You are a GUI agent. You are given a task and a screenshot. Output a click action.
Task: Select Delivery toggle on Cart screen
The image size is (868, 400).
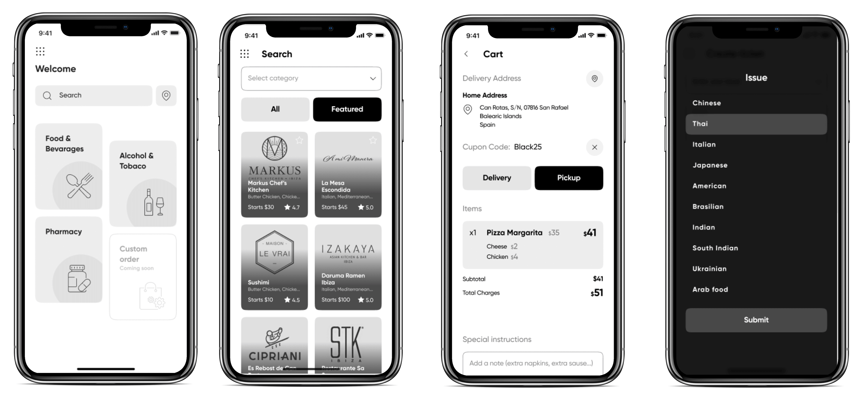pos(496,178)
